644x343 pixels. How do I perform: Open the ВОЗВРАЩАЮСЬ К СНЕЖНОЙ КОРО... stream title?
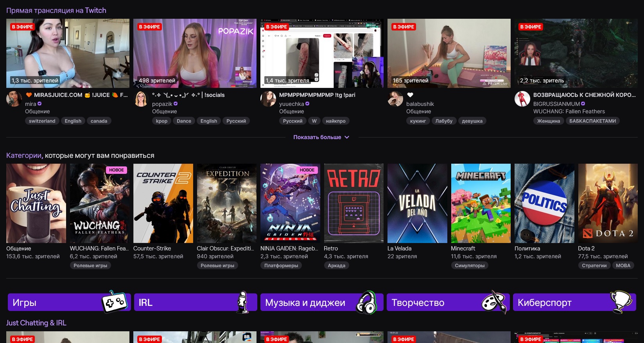click(x=585, y=95)
